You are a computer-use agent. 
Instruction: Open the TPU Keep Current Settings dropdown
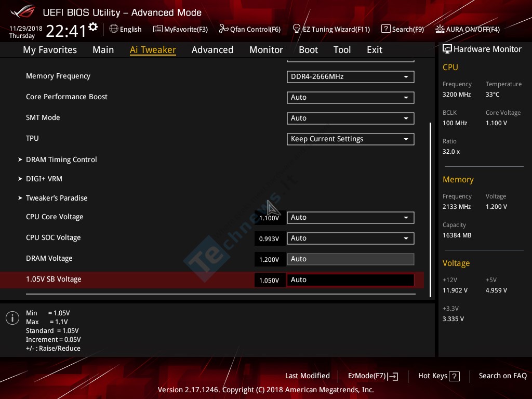[x=350, y=139]
